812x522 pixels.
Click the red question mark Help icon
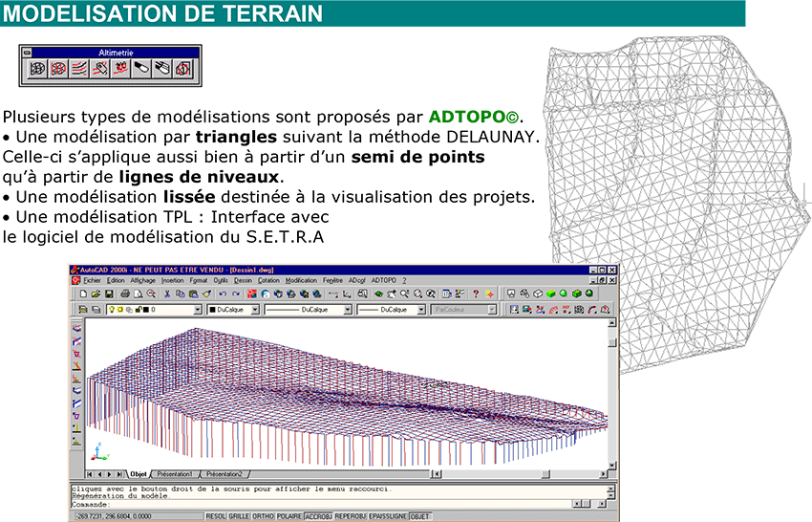coord(476,294)
